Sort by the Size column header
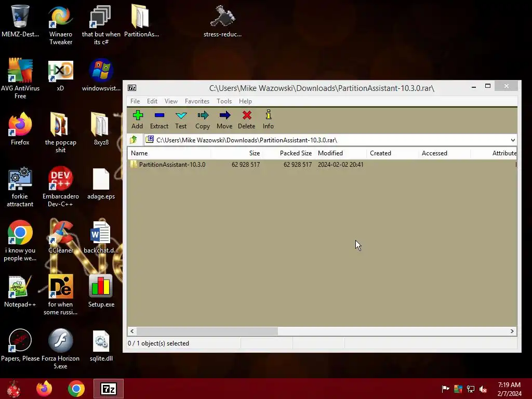The width and height of the screenshot is (532, 399). [x=237, y=153]
